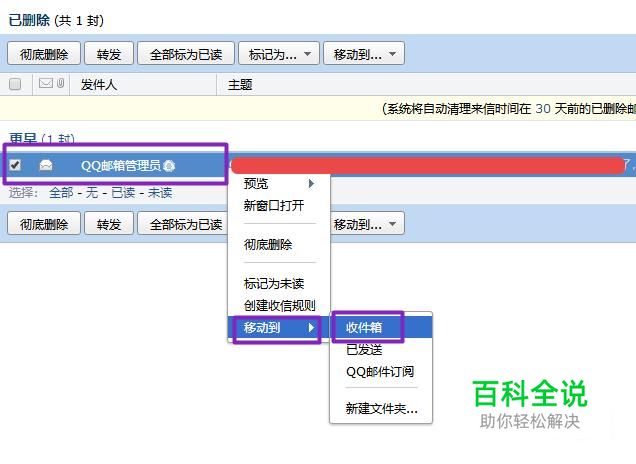Viewport: 636px width, 464px height.
Task: Click sender name QQ邮箱管理员
Action: point(121,165)
